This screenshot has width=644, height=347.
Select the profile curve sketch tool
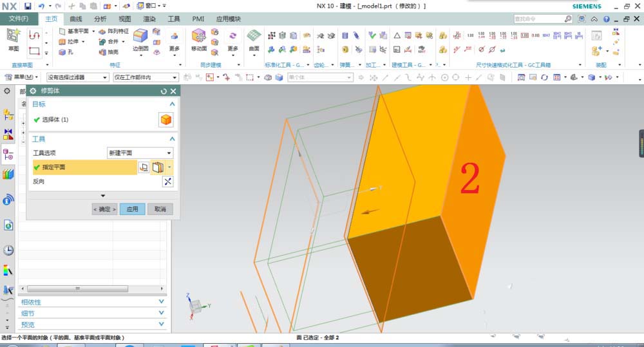coord(34,35)
